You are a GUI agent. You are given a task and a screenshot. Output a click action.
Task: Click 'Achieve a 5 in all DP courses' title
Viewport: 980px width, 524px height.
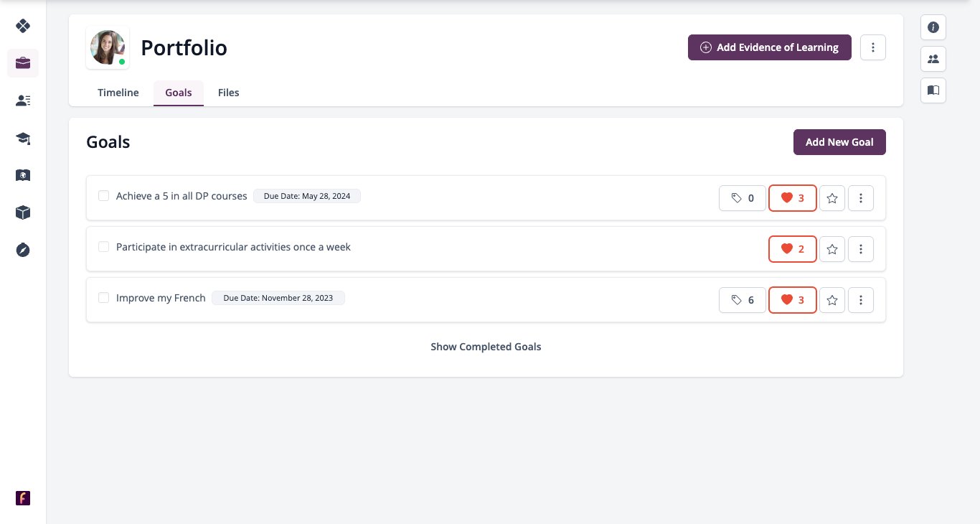click(182, 196)
